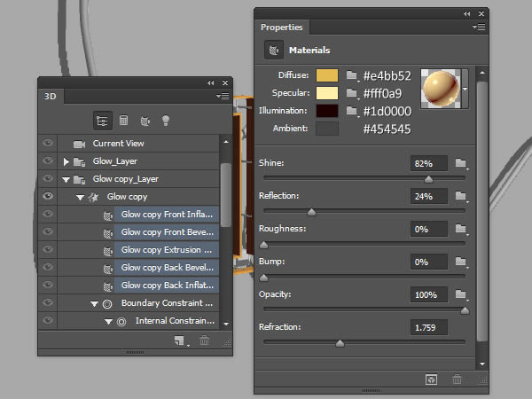Add a new object in the 3D panel
The image size is (532, 399).
point(180,340)
